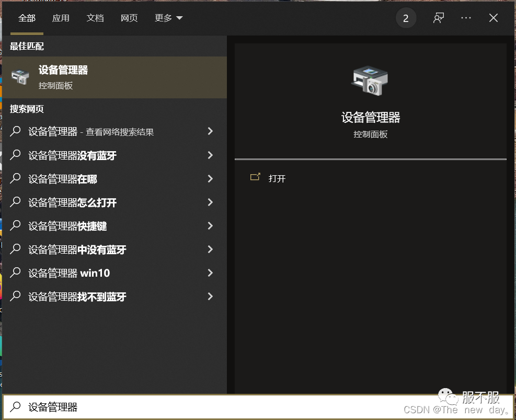Expand arrow for 设备管理器在哪
The height and width of the screenshot is (420, 516).
coord(210,179)
